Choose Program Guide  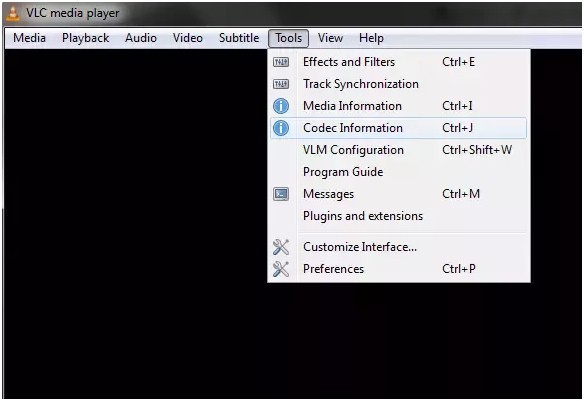click(x=399, y=172)
